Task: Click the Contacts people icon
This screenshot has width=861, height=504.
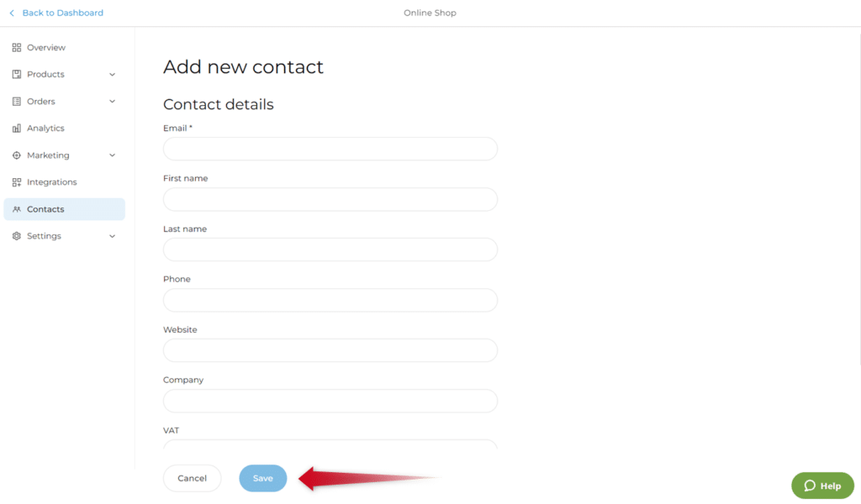Action: (x=17, y=209)
